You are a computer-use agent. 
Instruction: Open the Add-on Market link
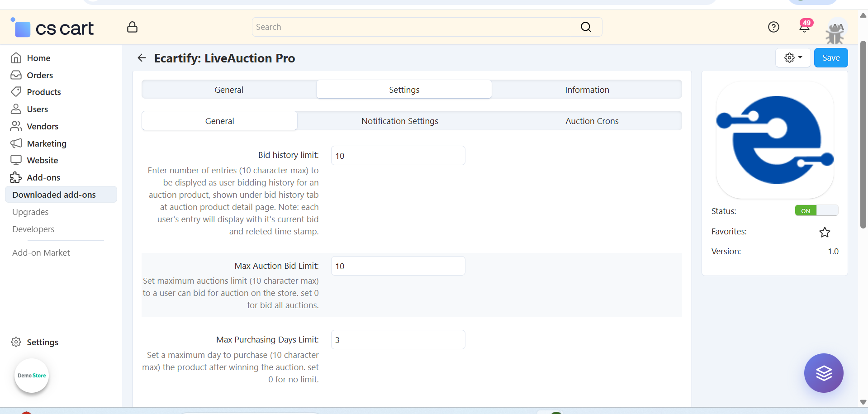tap(41, 252)
